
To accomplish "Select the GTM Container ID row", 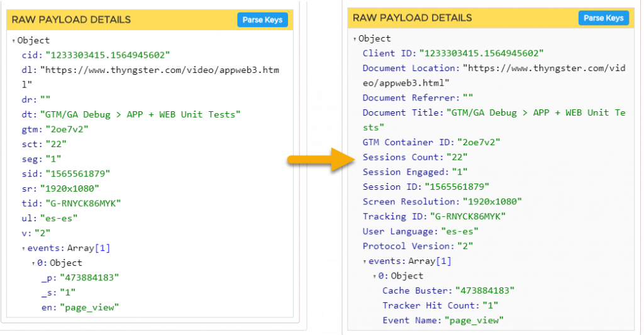I will point(431,143).
